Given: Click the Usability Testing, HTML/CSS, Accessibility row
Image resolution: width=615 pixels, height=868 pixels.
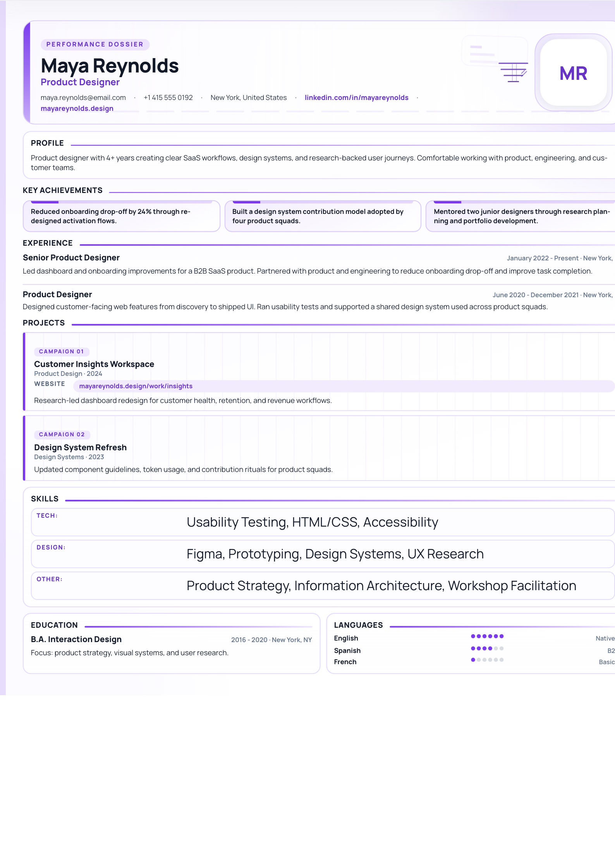Looking at the screenshot, I should click(x=323, y=522).
